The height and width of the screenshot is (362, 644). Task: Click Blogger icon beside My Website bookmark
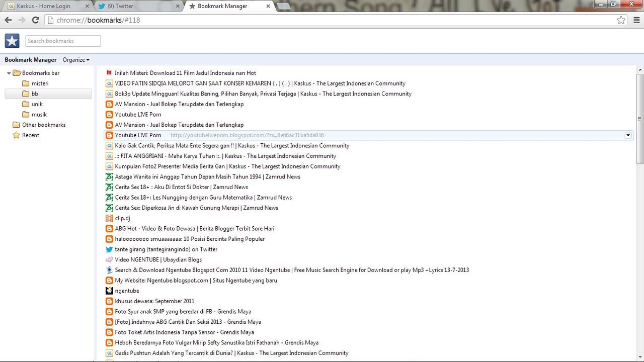click(x=109, y=281)
